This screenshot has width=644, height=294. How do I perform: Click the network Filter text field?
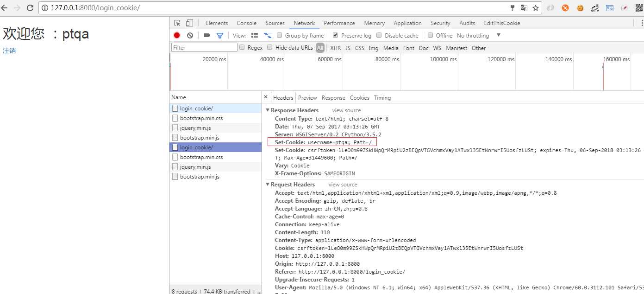204,47
